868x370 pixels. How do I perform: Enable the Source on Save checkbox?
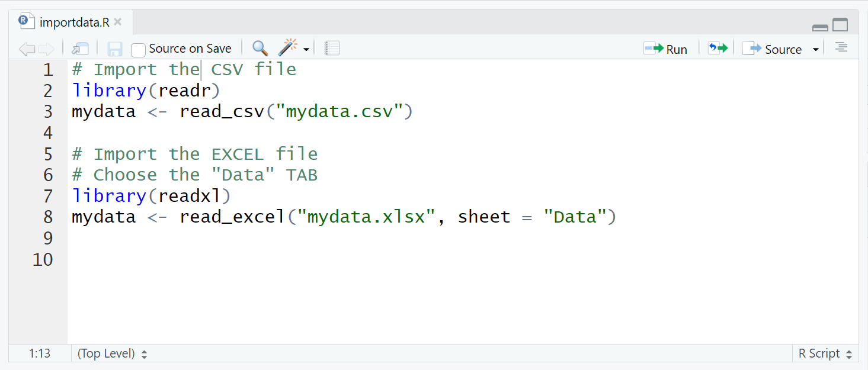pyautogui.click(x=138, y=50)
